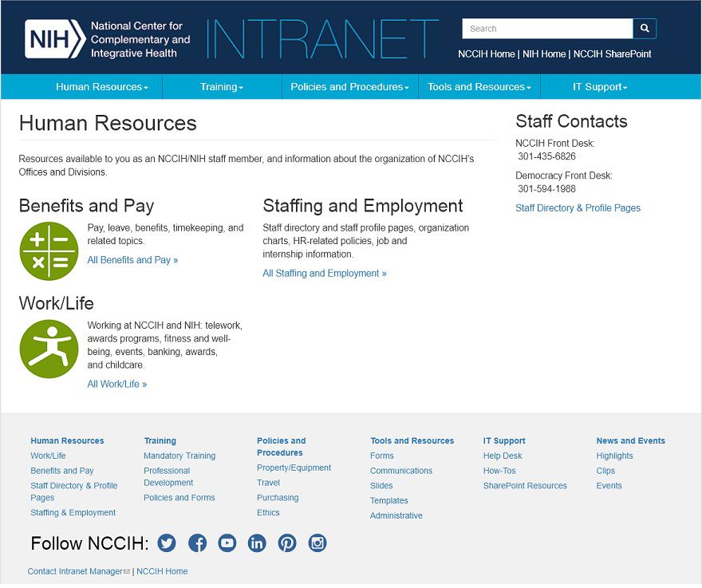Open Administrative footer link

pyautogui.click(x=396, y=515)
